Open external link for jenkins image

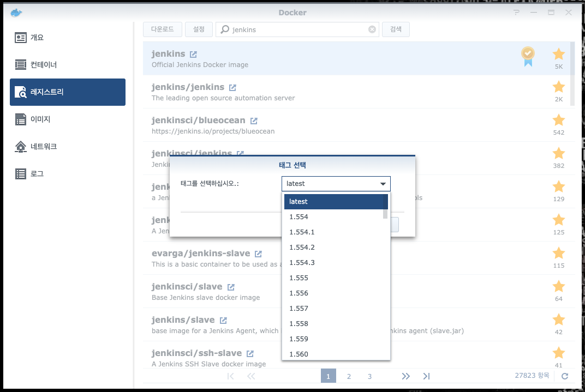pos(193,55)
